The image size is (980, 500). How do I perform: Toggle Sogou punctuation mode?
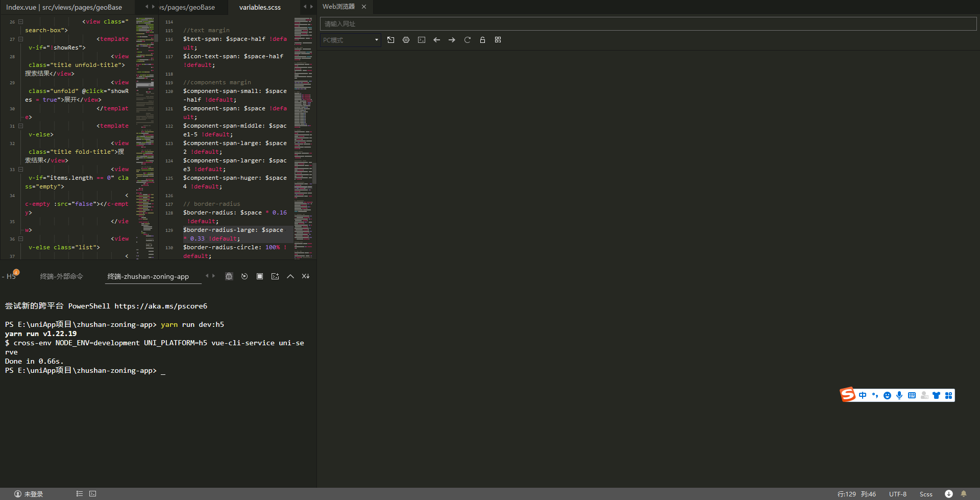pyautogui.click(x=875, y=395)
